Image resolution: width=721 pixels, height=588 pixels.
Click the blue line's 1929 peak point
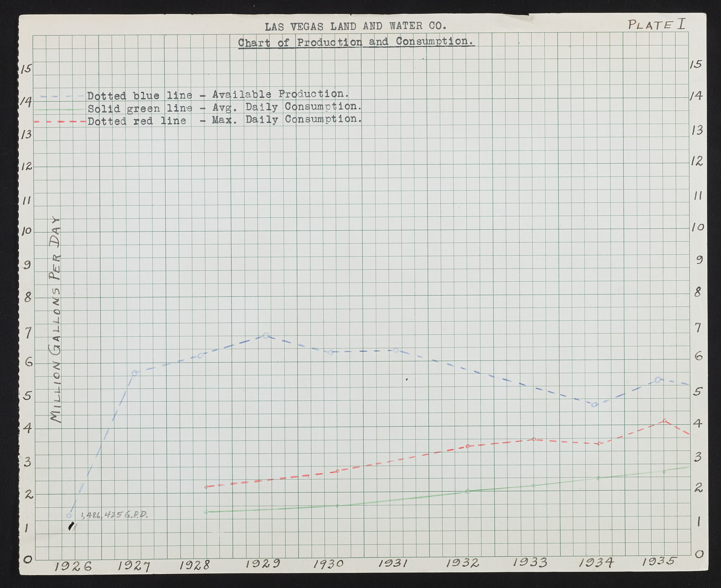[x=266, y=335]
